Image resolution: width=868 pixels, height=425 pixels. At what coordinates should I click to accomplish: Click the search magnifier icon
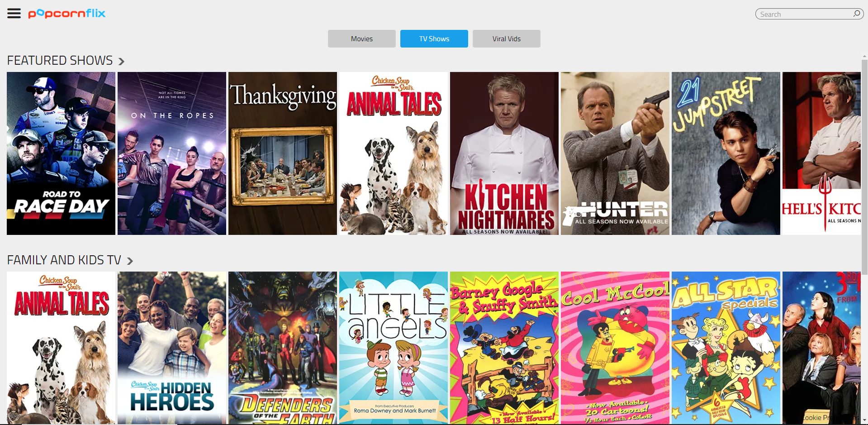point(856,14)
